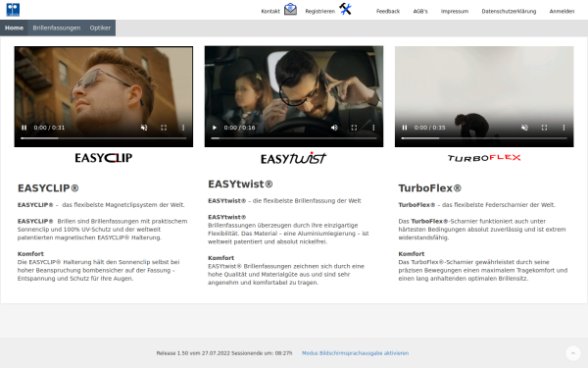Viewport: 588px width, 368px height.
Task: Pause the EASYCLIP video
Action: point(24,128)
